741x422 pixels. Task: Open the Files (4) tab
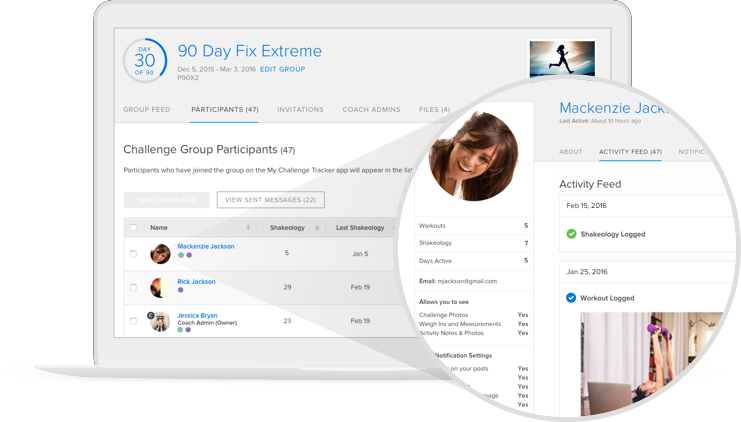[x=434, y=110]
